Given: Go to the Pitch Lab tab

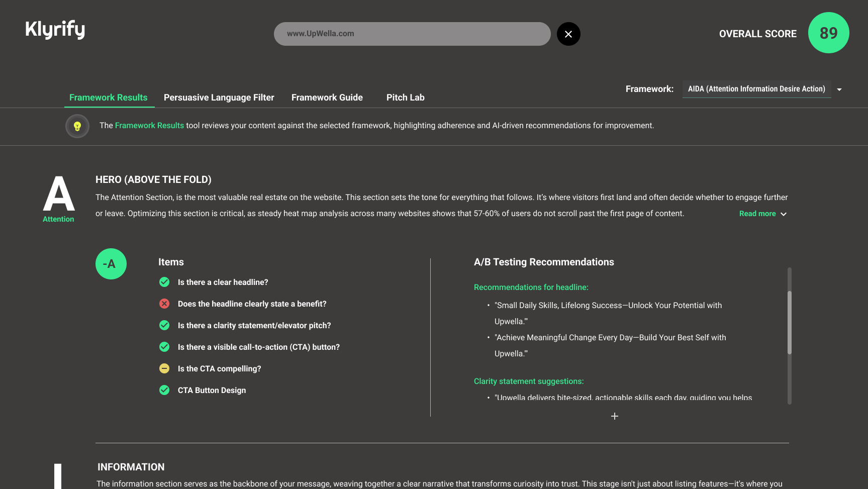Looking at the screenshot, I should coord(406,97).
